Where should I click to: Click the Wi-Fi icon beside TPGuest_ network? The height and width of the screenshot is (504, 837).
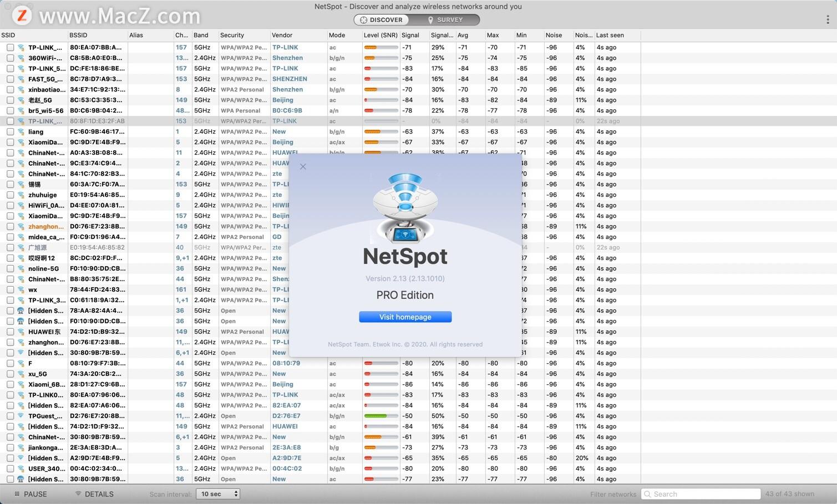(20, 416)
